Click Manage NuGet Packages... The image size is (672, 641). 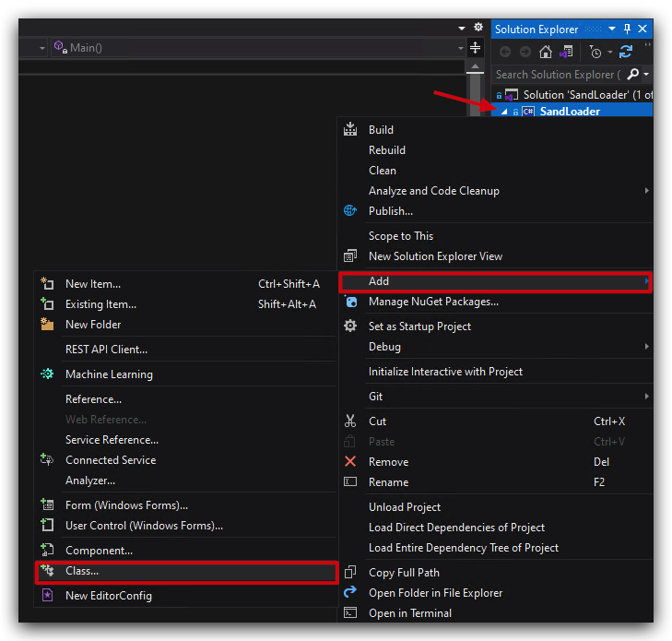pos(495,302)
